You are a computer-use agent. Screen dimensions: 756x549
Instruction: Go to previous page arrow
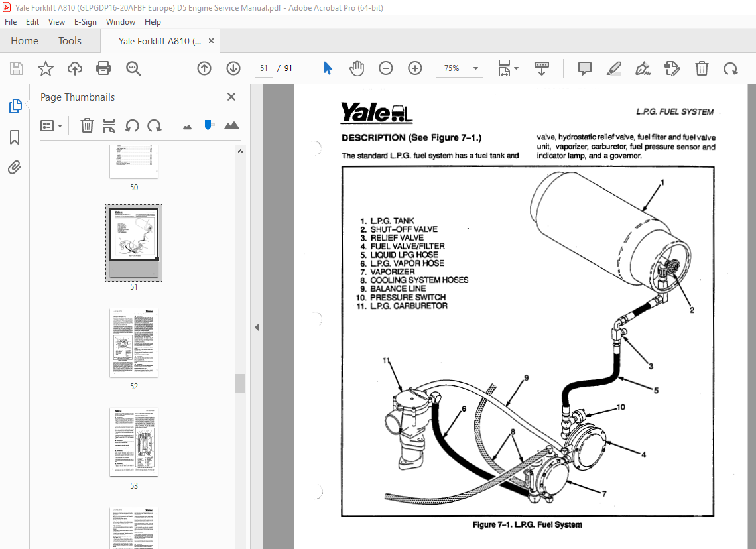click(204, 68)
